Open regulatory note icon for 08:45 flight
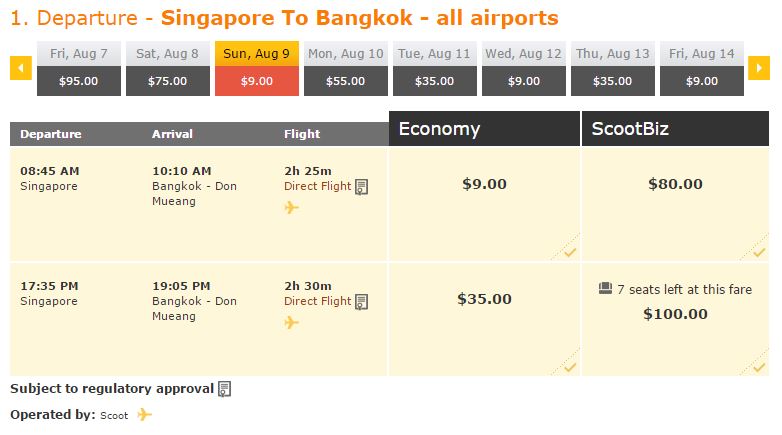Viewport: 782px width, 435px height. click(x=362, y=187)
